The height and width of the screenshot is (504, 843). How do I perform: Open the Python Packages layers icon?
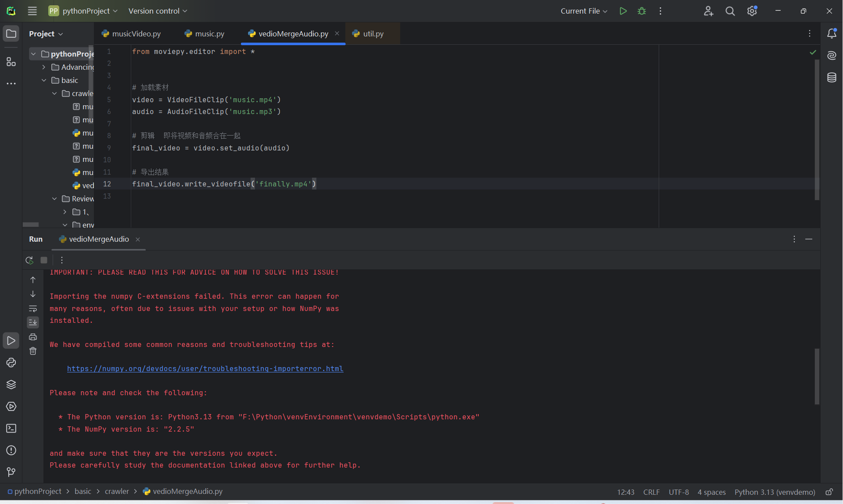11,385
